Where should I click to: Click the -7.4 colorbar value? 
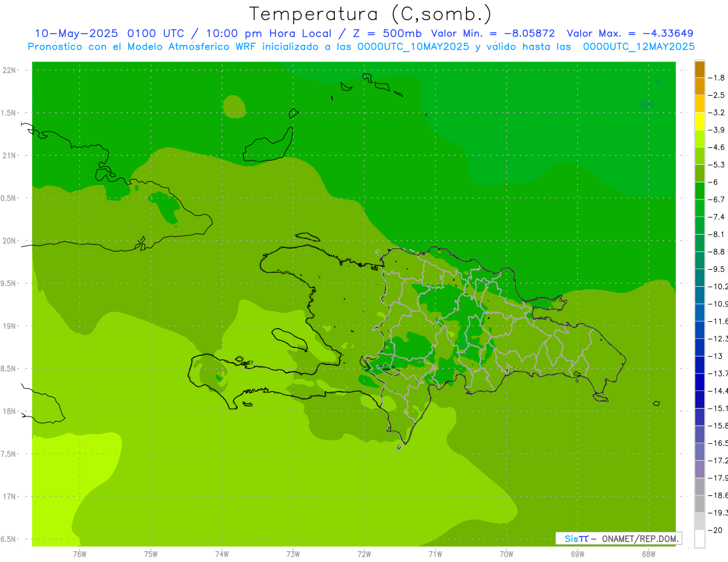[x=716, y=217]
